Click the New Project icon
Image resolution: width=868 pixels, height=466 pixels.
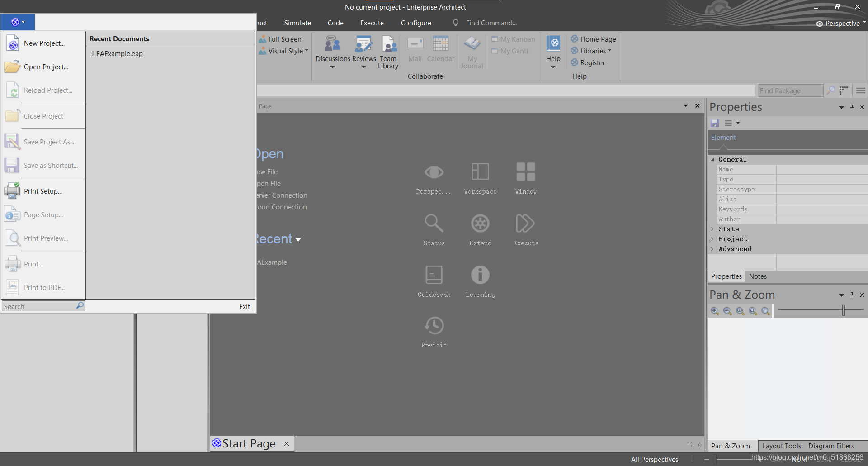[x=13, y=43]
